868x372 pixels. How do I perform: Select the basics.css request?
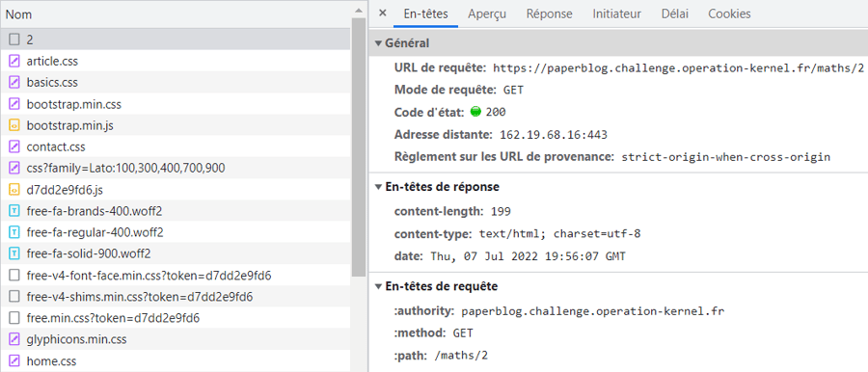[176, 83]
